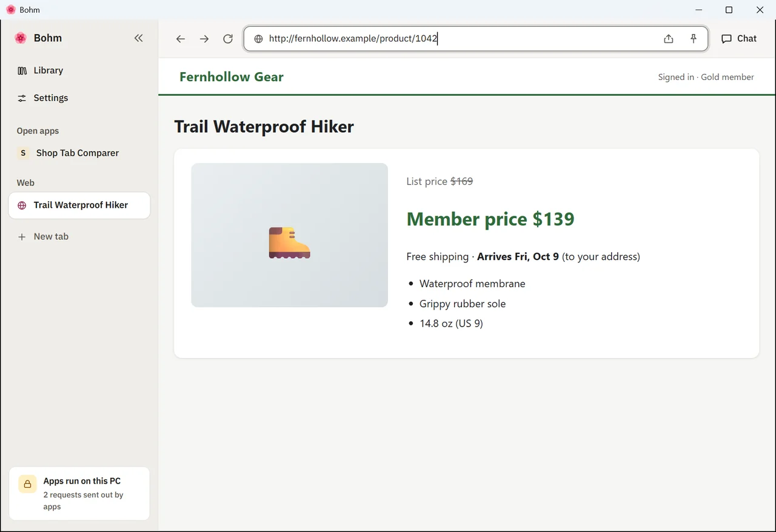
Task: Click the Apps run on this PC notice
Action: 79,493
